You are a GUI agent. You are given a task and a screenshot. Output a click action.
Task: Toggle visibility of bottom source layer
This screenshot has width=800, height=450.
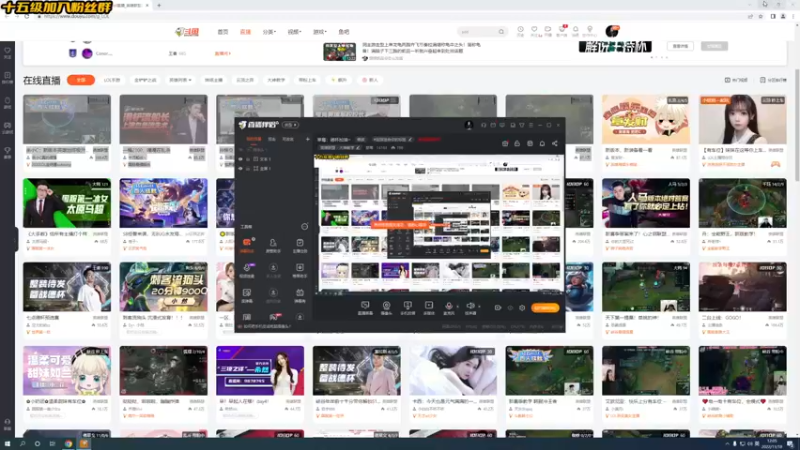241,168
